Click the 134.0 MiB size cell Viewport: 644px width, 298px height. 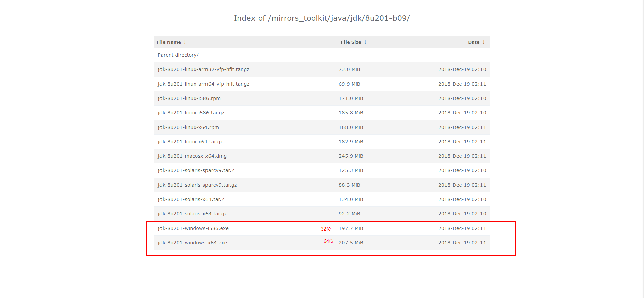pos(351,199)
